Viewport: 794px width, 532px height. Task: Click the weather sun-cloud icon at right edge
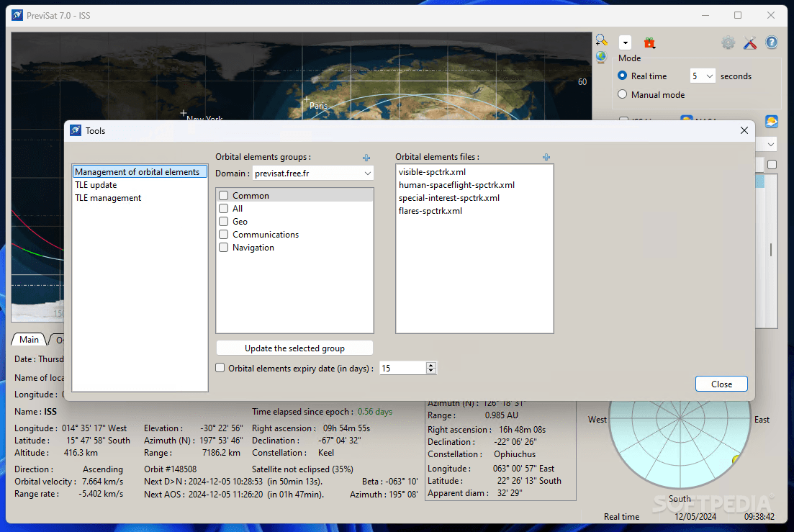771,122
